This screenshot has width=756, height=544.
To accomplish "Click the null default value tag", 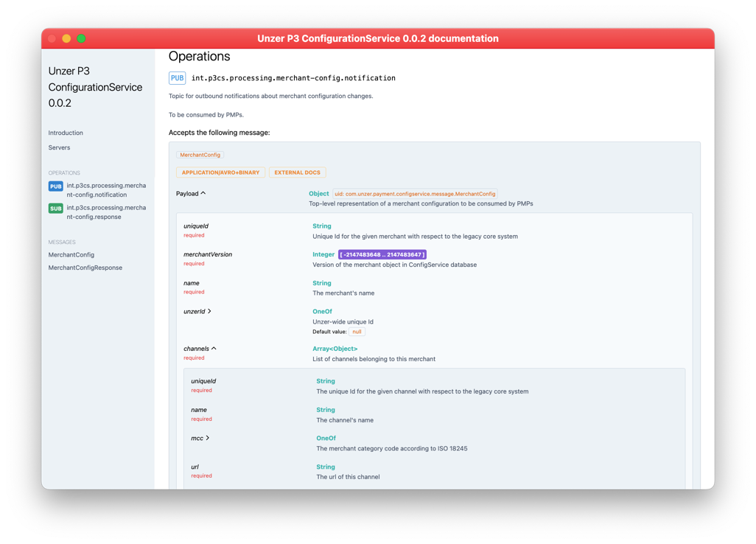I will click(357, 332).
